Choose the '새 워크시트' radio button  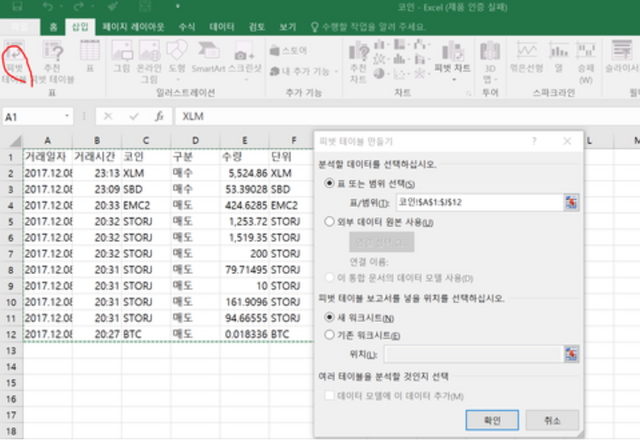click(329, 317)
